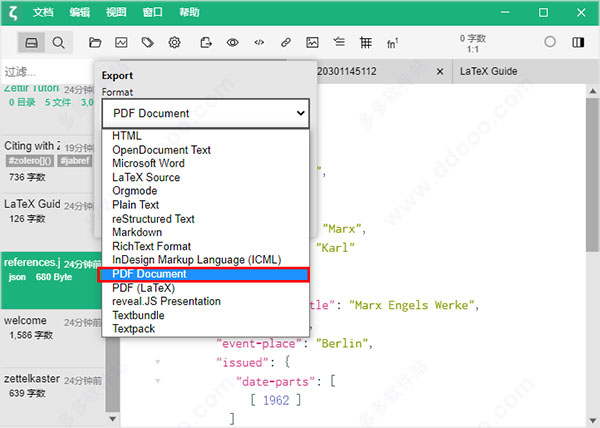Open the 视图 menu
The image size is (600, 428).
pyautogui.click(x=116, y=13)
